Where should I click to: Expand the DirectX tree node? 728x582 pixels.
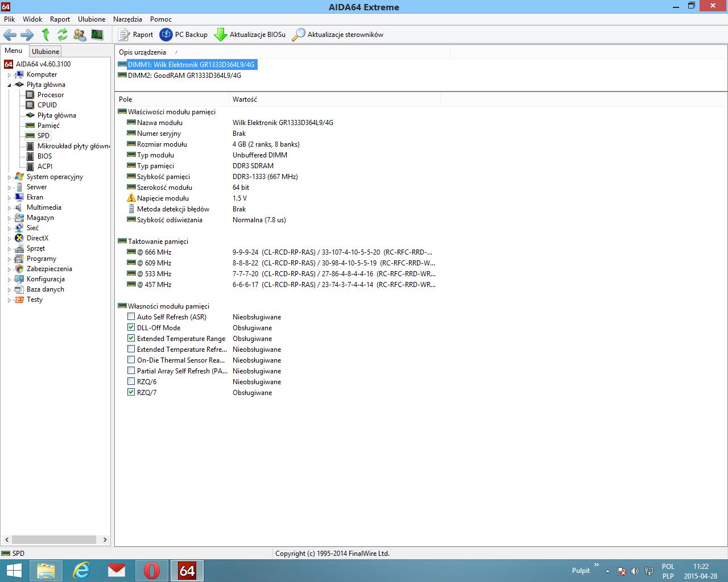(x=9, y=239)
